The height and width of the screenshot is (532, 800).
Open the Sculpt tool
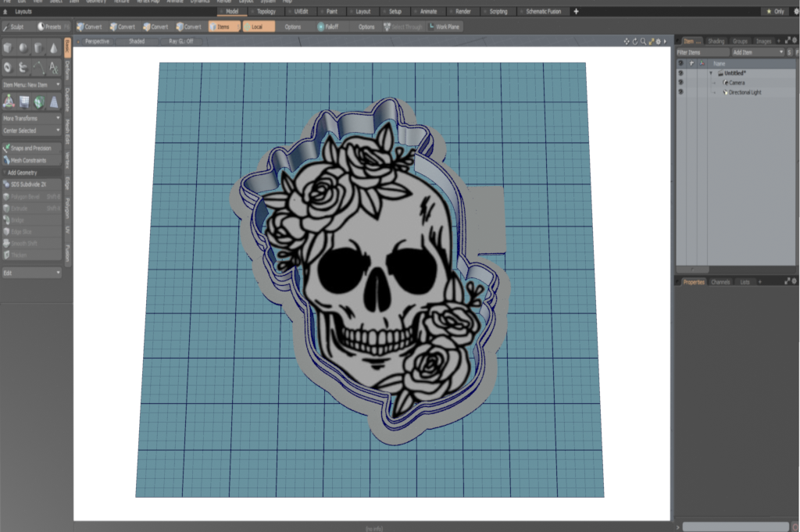[15, 27]
